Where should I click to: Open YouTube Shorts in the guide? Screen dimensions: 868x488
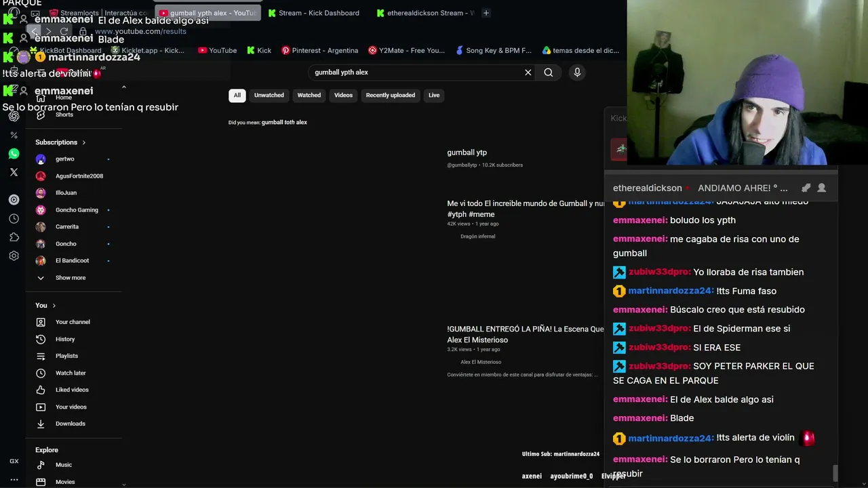(64, 115)
